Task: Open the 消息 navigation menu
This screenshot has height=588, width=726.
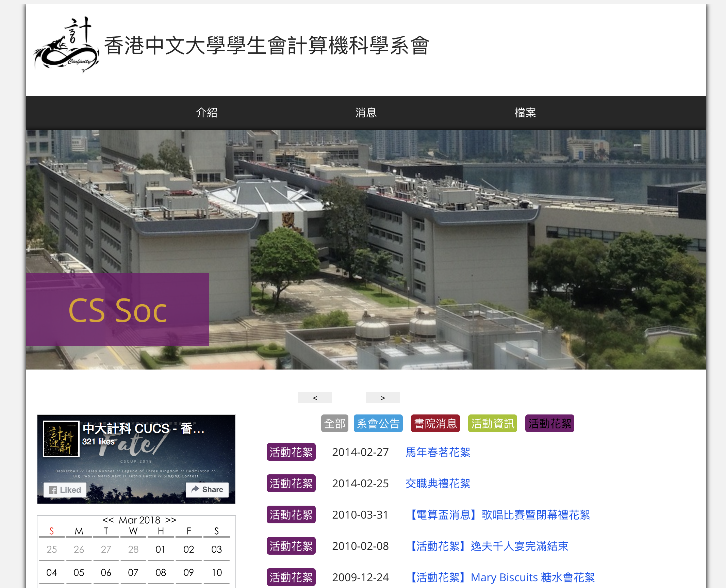Action: 366,113
